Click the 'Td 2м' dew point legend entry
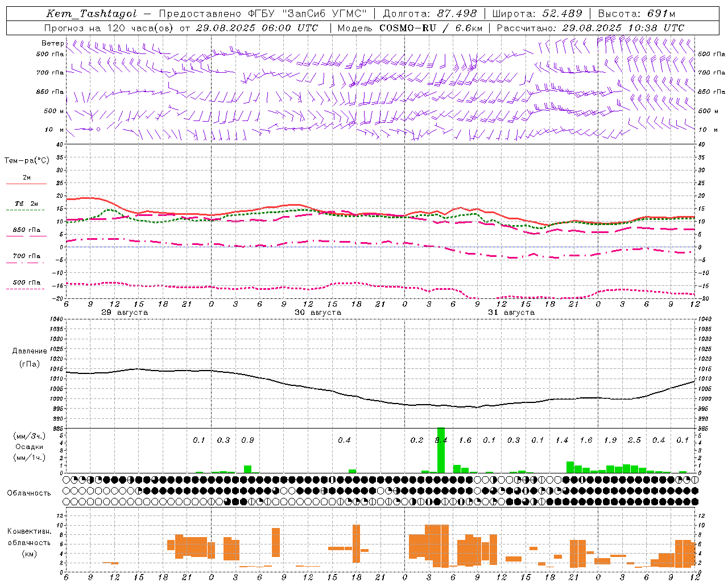Image resolution: width=728 pixels, height=582 pixels. pyautogui.click(x=27, y=203)
